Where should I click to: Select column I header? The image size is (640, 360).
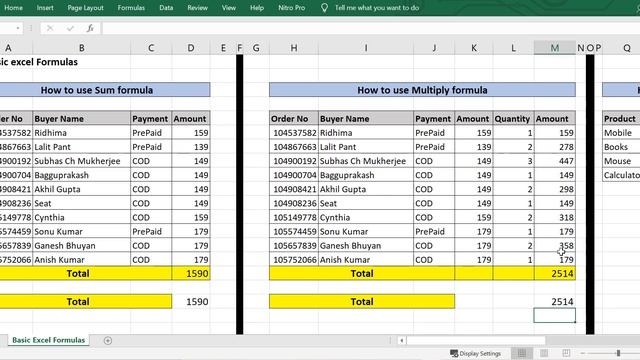366,48
